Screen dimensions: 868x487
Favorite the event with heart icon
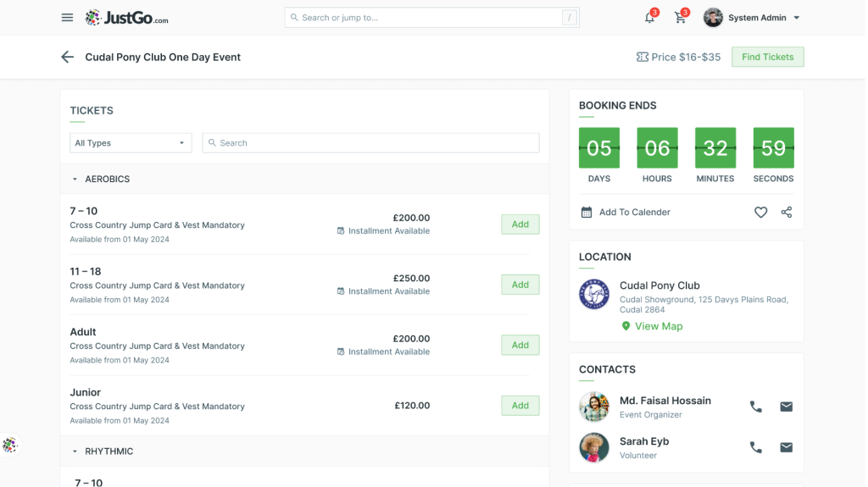pos(760,212)
